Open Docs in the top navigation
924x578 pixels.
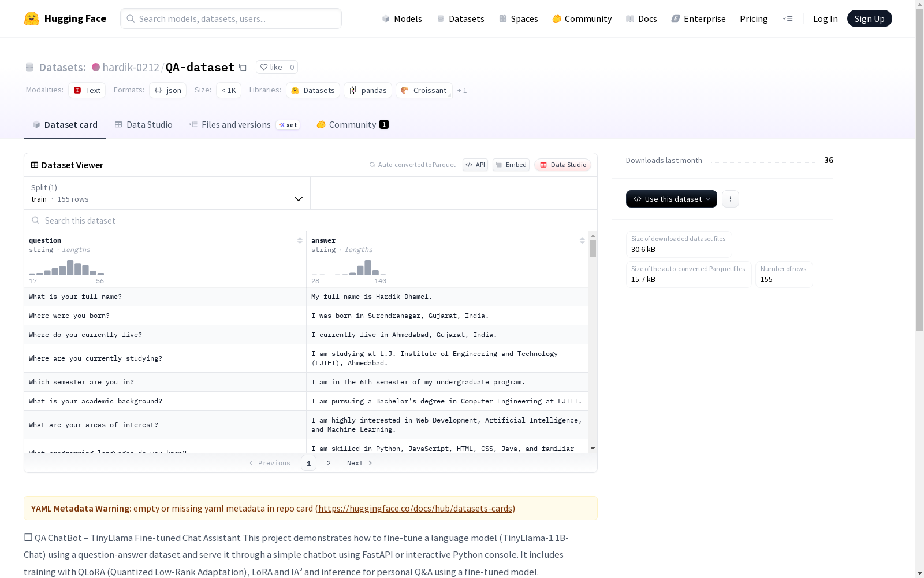(x=642, y=18)
